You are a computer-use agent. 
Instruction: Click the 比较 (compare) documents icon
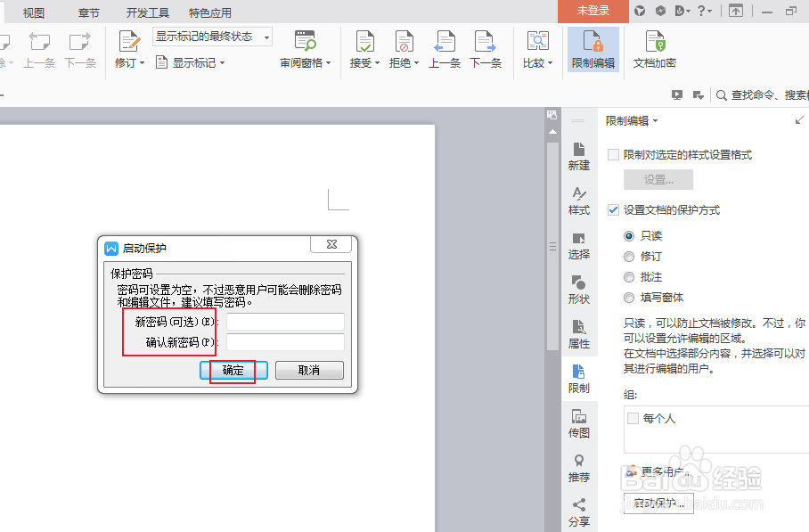tap(537, 45)
